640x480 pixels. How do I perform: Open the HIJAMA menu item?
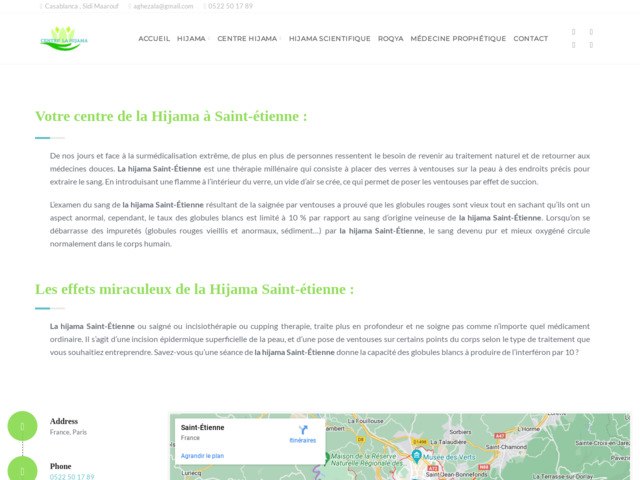coord(191,38)
